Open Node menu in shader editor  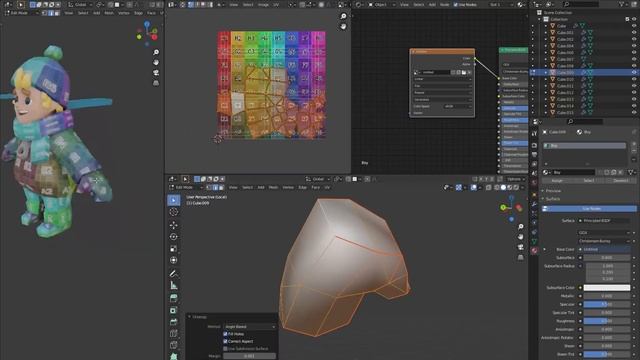[444, 4]
